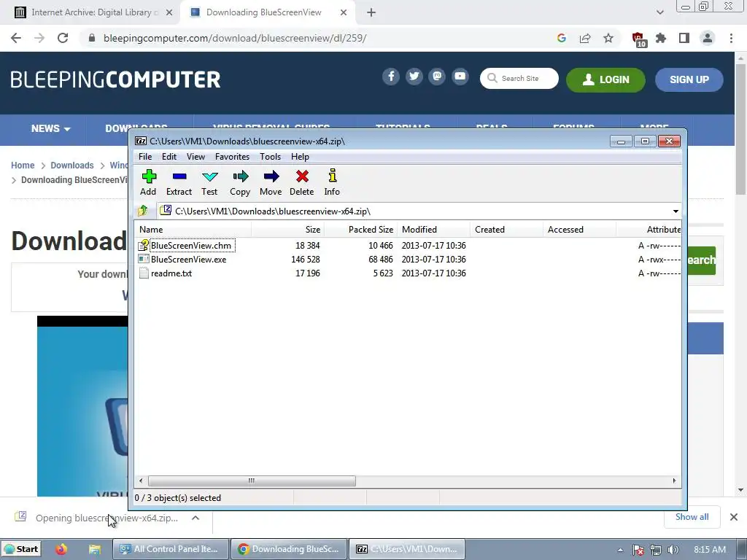
Task: Open the Tools menu in 7-Zip
Action: (270, 157)
